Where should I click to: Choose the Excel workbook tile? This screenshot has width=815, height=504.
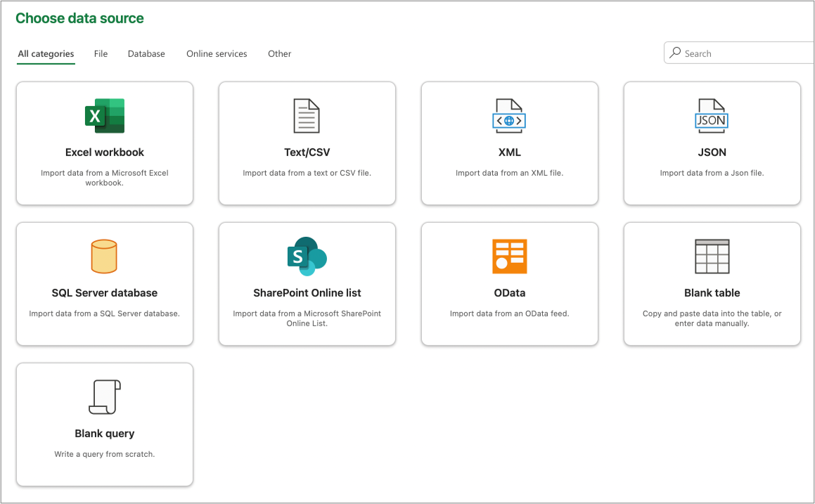click(x=104, y=143)
